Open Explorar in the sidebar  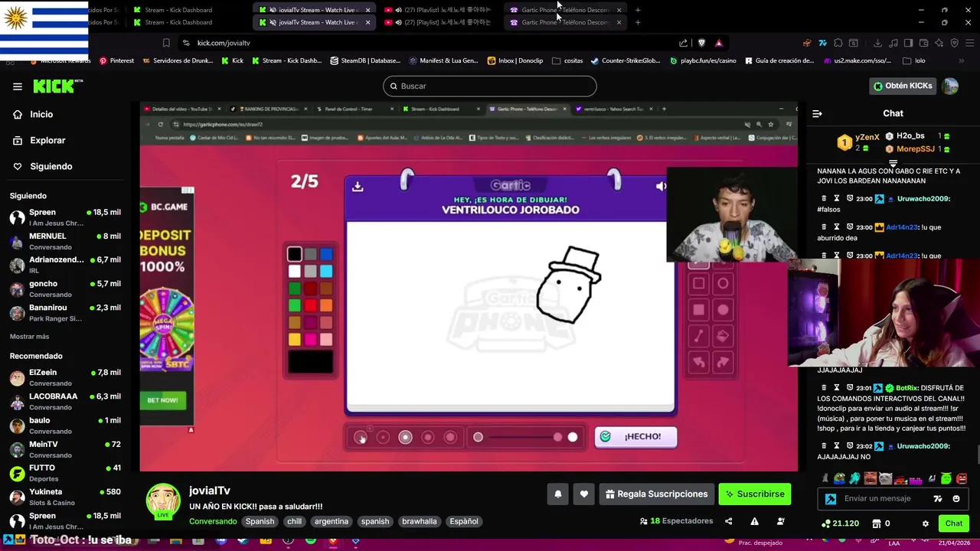click(47, 140)
